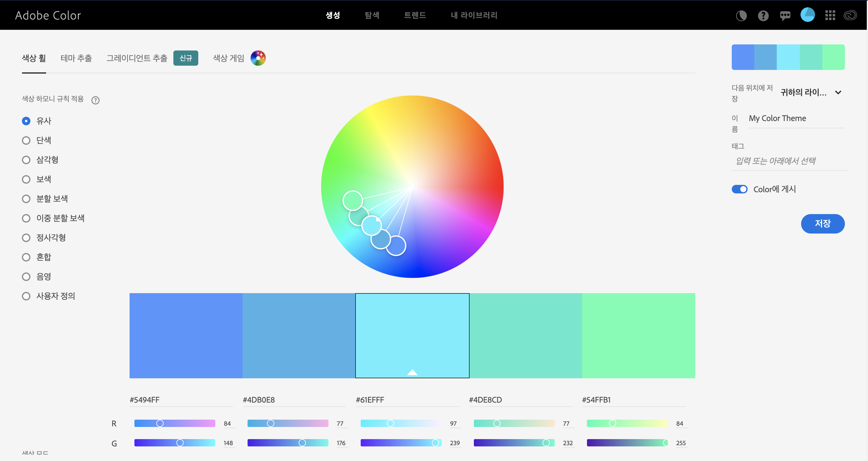Click harmony rule help info icon
The width and height of the screenshot is (868, 461).
click(x=95, y=100)
